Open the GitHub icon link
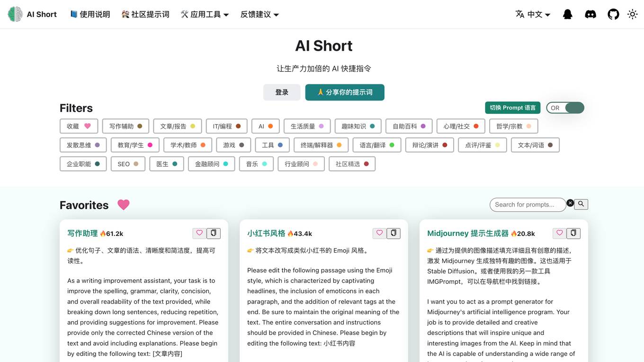The width and height of the screenshot is (644, 362). (613, 14)
